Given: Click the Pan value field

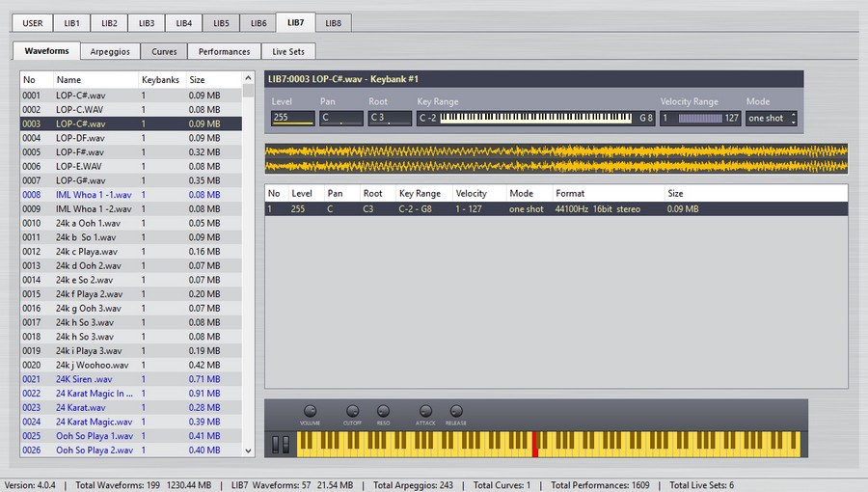Looking at the screenshot, I should coord(341,118).
